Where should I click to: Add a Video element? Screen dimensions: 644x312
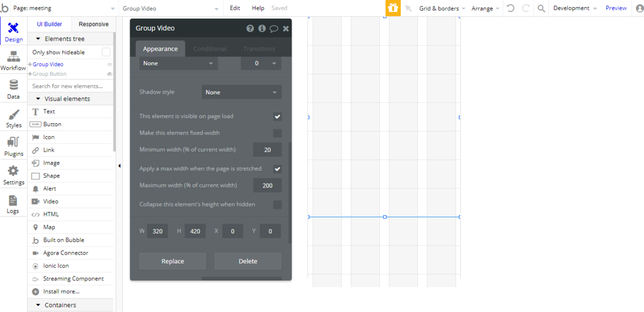(x=71, y=202)
